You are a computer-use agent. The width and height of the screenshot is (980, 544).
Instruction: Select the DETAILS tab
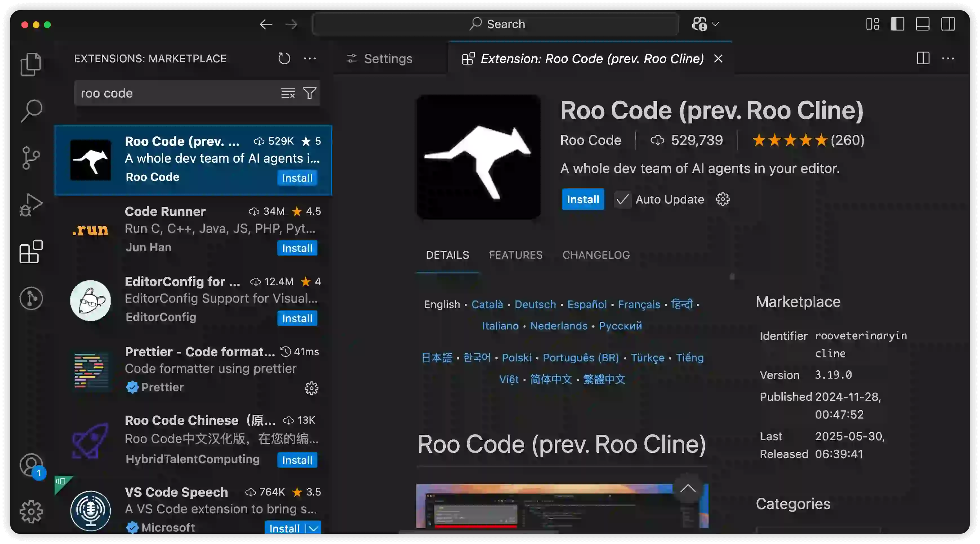point(447,255)
